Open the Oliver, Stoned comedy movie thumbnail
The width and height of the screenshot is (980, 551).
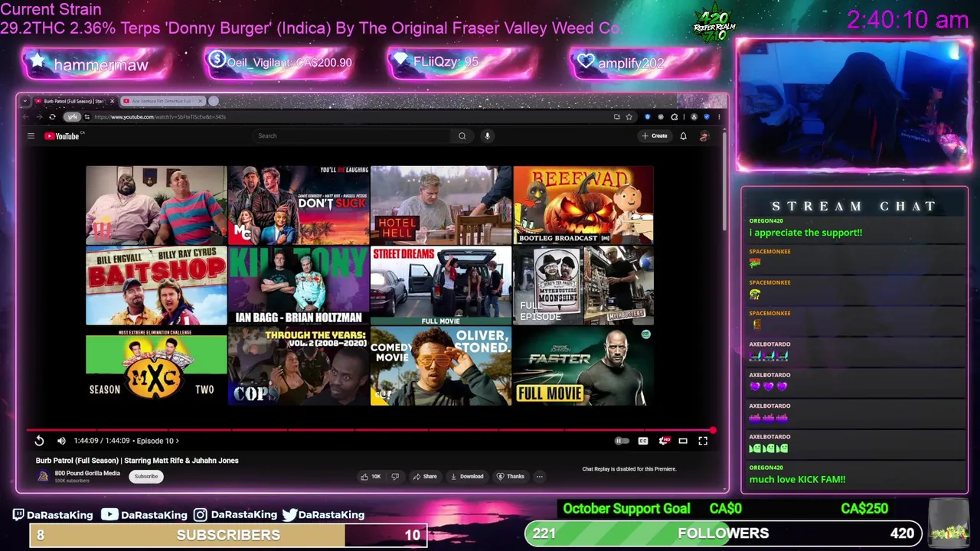coord(441,367)
